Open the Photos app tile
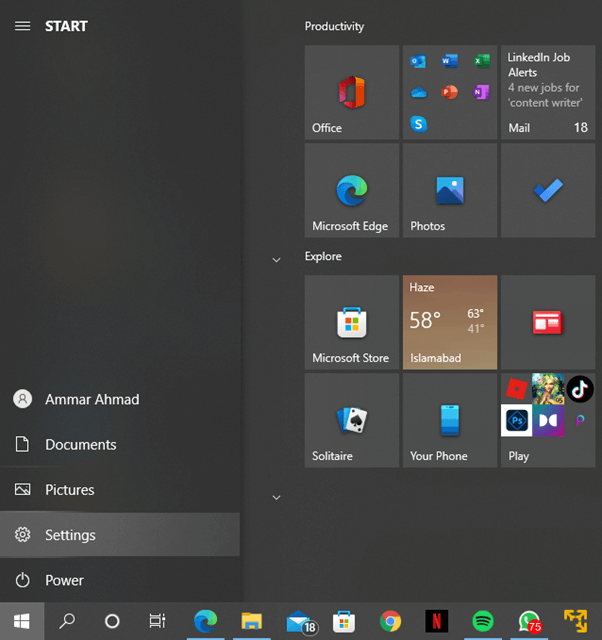Viewport: 602px width, 640px height. (x=449, y=190)
